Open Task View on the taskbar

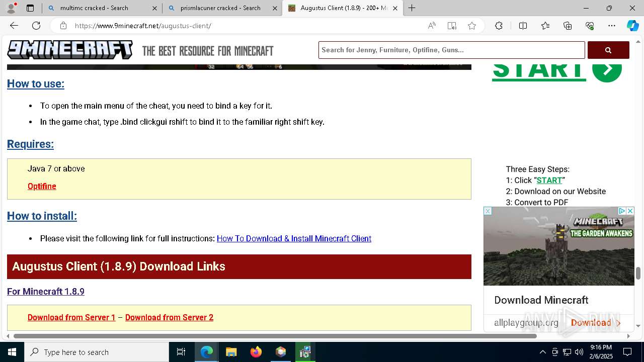[181, 352]
